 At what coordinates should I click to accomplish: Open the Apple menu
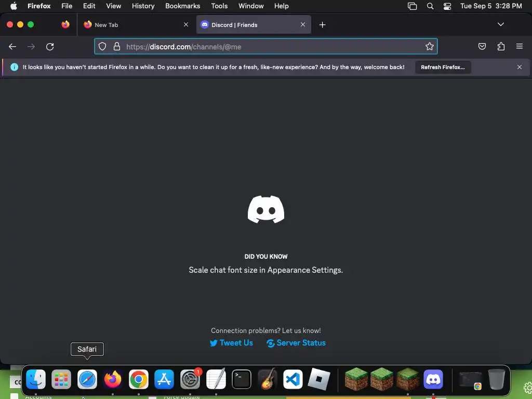[14, 6]
